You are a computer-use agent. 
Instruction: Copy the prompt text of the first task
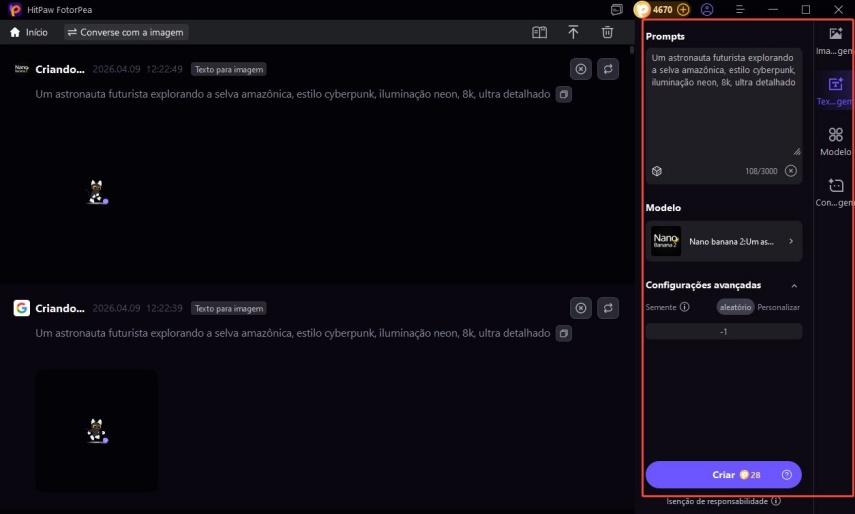[x=564, y=94]
